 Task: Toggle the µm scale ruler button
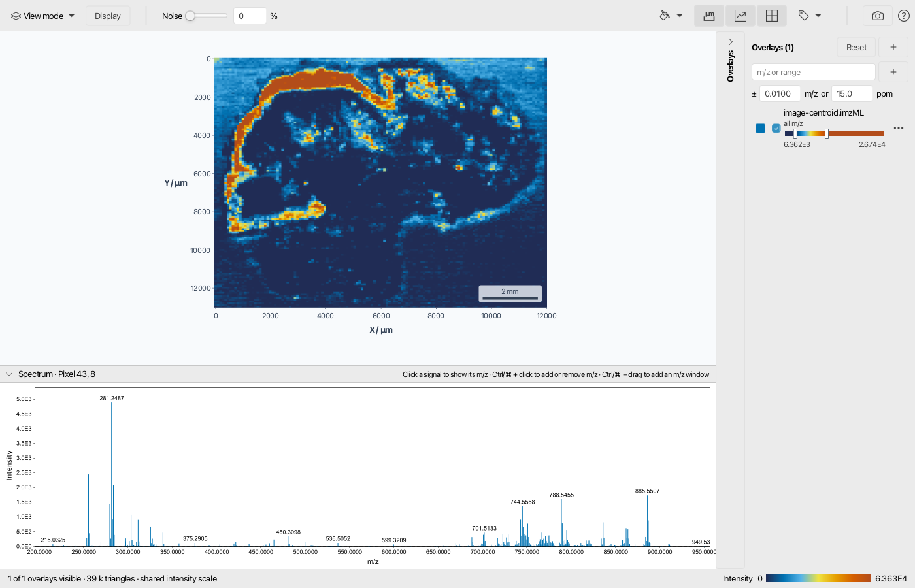point(709,16)
